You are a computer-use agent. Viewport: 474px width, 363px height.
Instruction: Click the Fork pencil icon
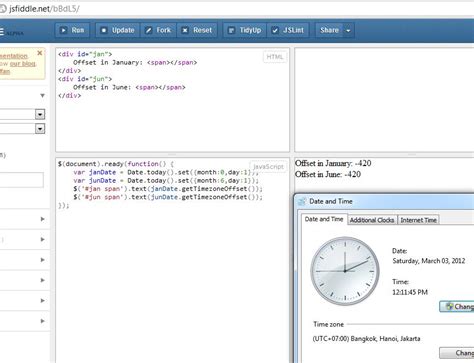(148, 30)
